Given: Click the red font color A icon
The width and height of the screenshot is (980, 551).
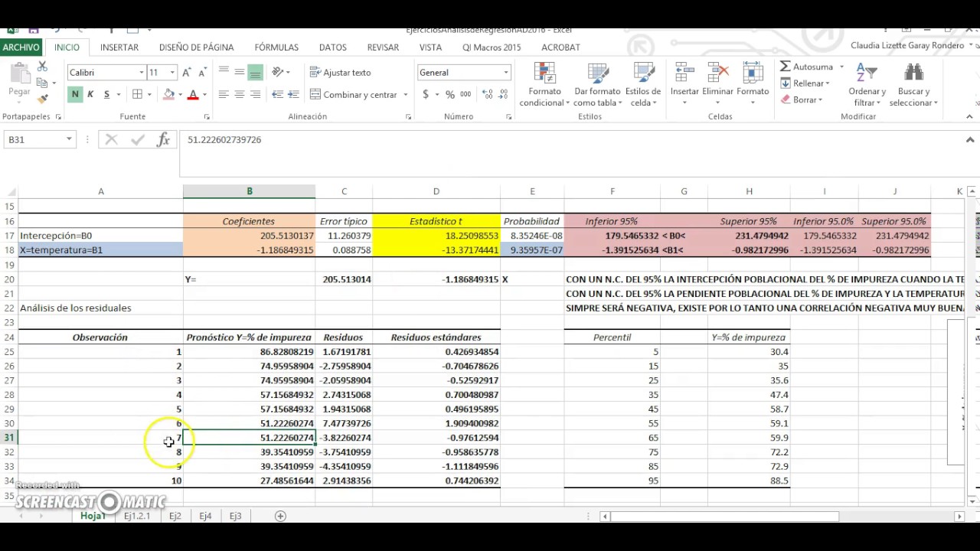Looking at the screenshot, I should [193, 94].
